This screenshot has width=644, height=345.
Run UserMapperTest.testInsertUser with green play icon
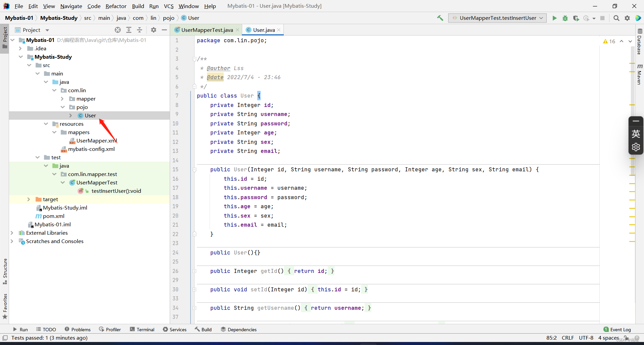tap(554, 18)
